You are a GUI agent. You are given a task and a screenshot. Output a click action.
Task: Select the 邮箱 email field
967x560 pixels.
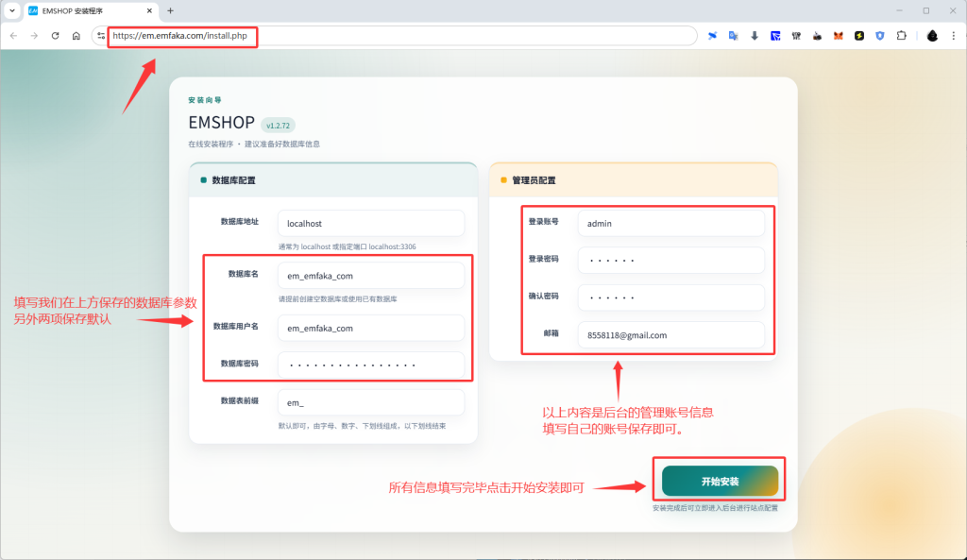point(670,334)
